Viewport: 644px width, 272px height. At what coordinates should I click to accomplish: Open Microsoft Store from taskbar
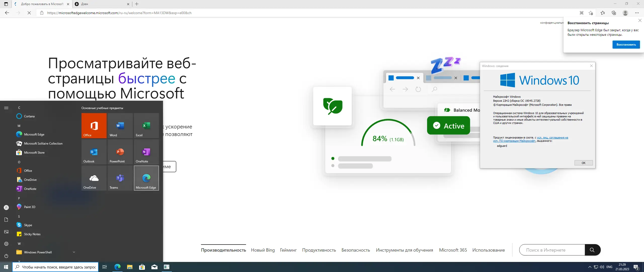pyautogui.click(x=142, y=267)
